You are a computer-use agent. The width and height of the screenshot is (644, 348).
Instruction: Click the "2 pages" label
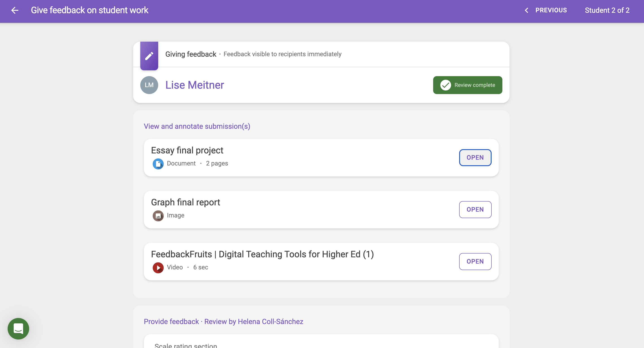[x=217, y=163]
